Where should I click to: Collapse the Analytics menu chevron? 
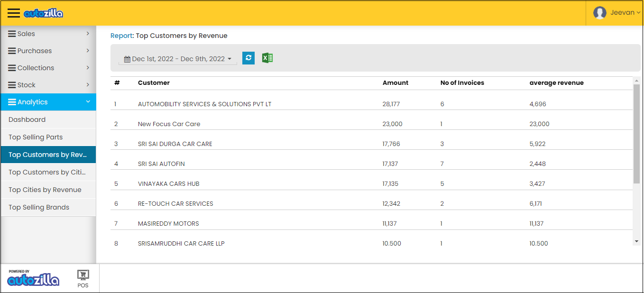tap(88, 102)
